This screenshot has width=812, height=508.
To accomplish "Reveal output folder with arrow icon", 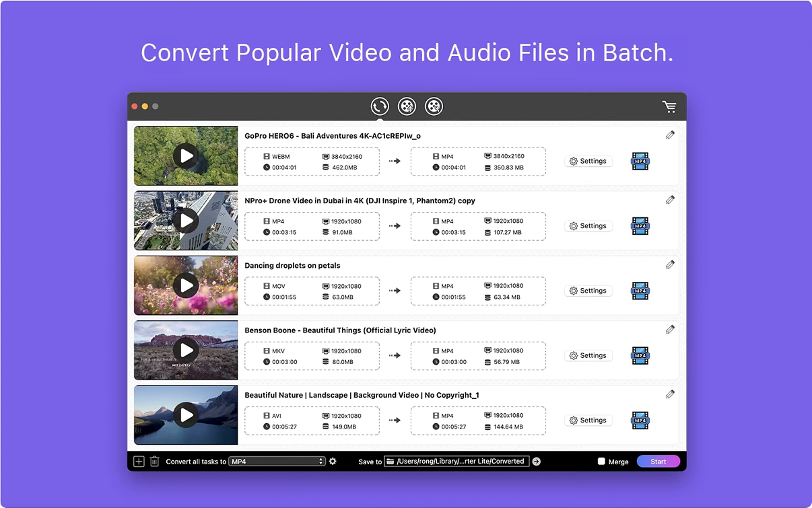I will 536,462.
